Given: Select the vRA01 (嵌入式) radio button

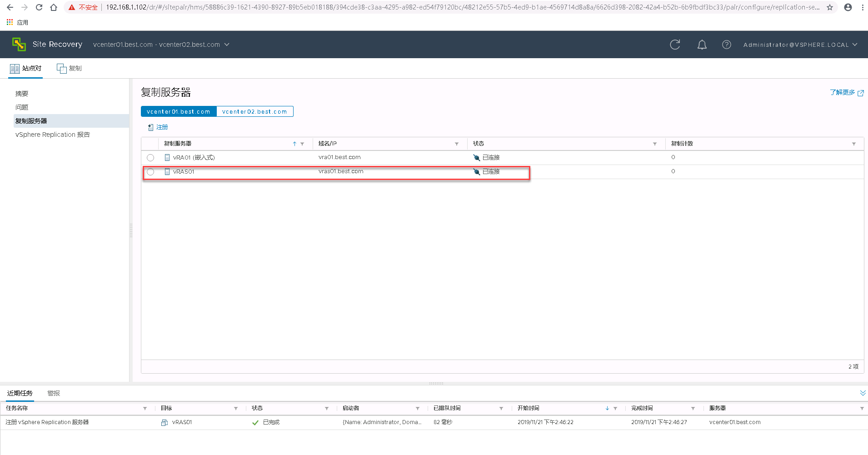Looking at the screenshot, I should click(x=150, y=158).
